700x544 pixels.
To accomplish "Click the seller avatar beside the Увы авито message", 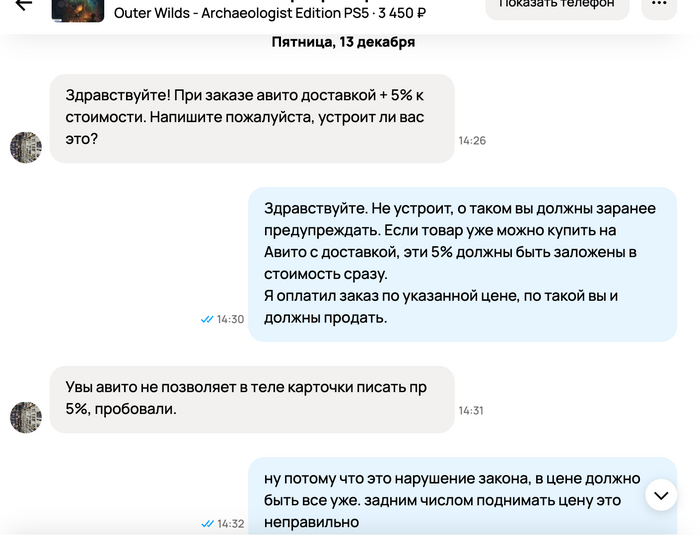I will [x=26, y=417].
